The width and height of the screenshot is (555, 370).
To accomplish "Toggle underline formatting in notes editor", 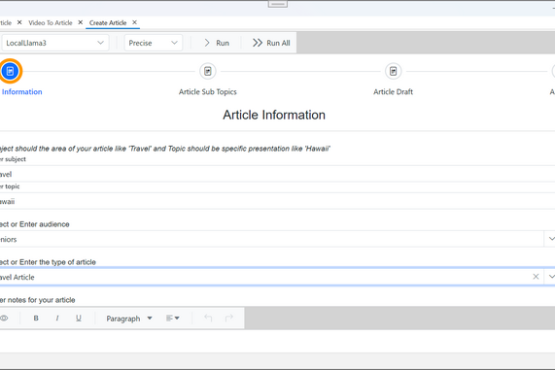I will coord(79,318).
